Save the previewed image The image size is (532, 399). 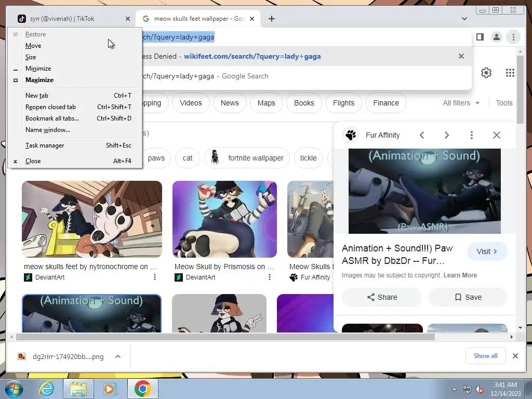(x=468, y=297)
